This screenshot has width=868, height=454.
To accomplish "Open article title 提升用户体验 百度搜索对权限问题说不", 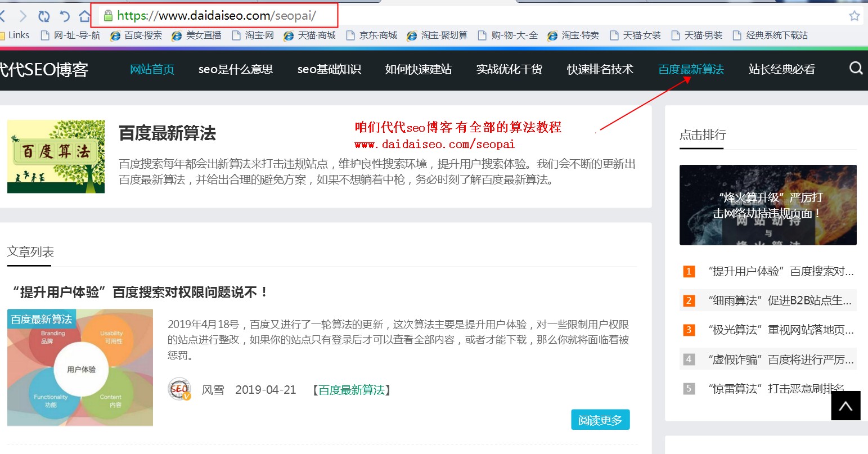I will click(x=140, y=292).
